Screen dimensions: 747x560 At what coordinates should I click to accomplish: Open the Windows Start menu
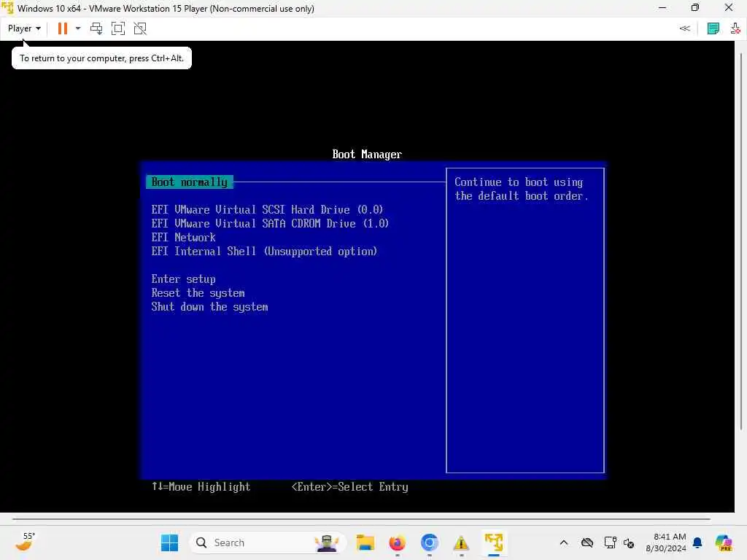pyautogui.click(x=169, y=542)
